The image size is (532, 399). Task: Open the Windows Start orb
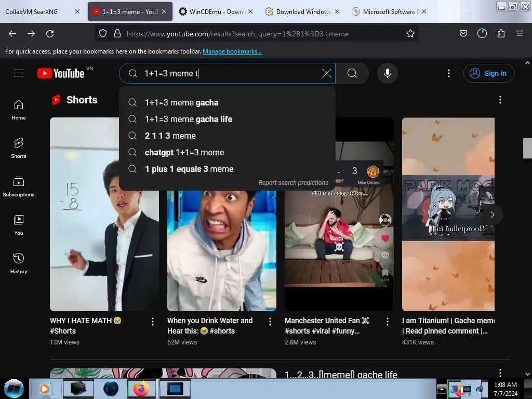(x=14, y=389)
